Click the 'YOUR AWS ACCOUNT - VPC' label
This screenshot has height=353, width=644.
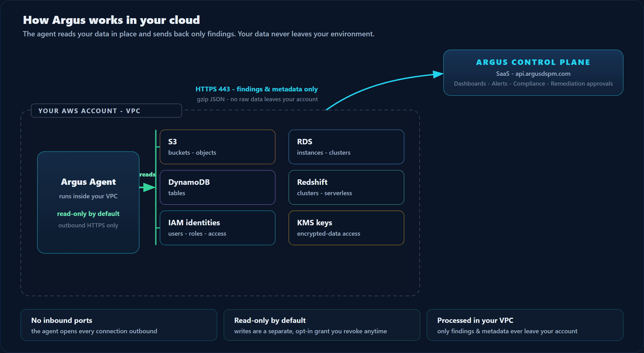(x=106, y=111)
